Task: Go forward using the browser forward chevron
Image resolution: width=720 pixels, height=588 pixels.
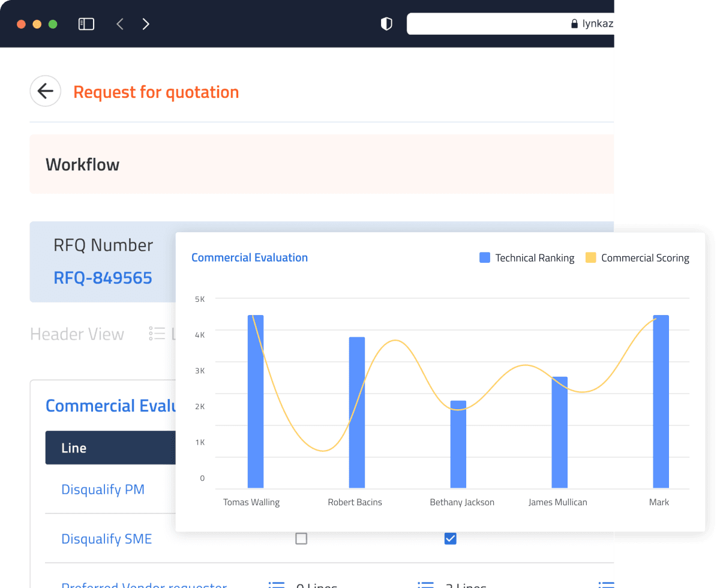Action: tap(146, 24)
